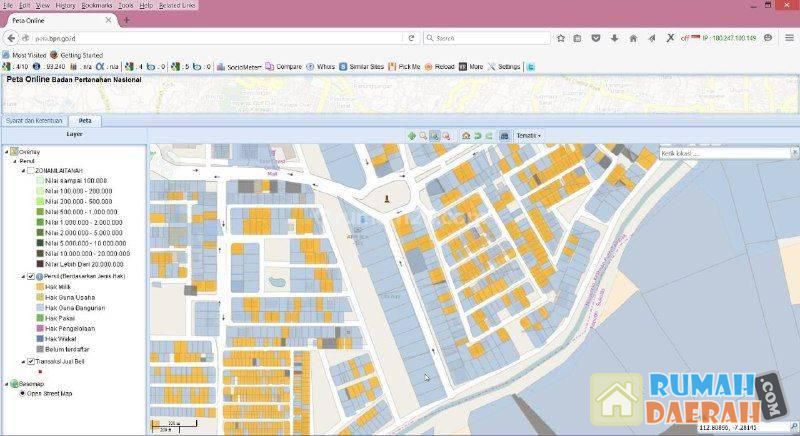Toggle the Transaksi Jual Beli checkbox
Image resolution: width=800 pixels, height=436 pixels.
tap(31, 361)
